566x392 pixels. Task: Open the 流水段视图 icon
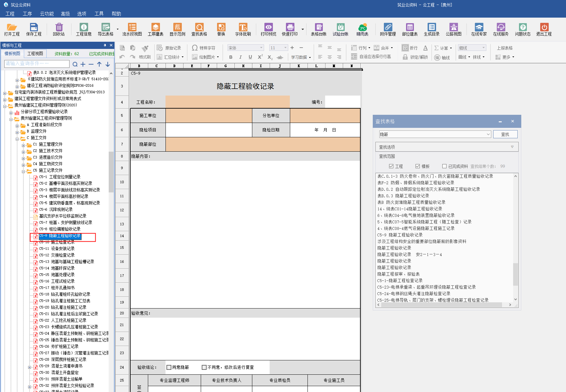click(x=132, y=29)
